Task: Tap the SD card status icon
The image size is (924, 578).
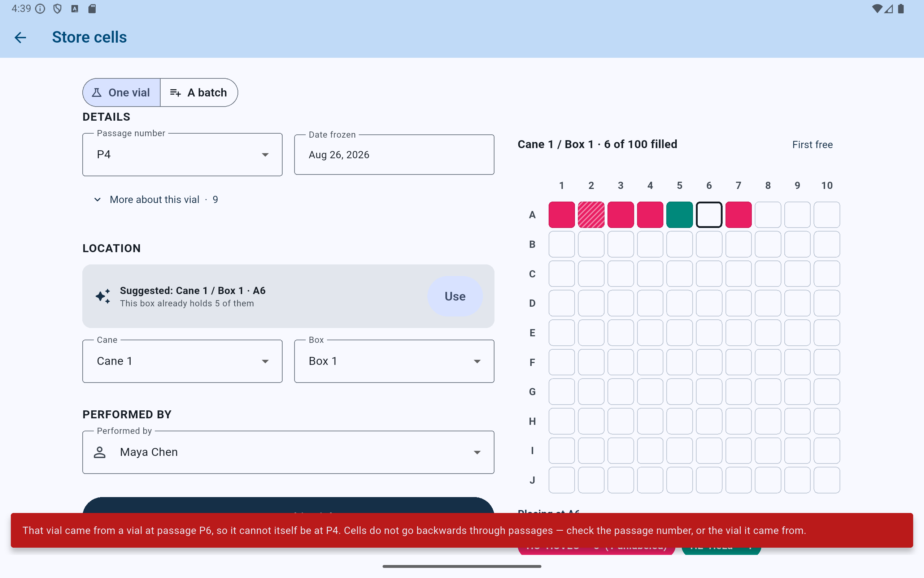Action: 92,8
